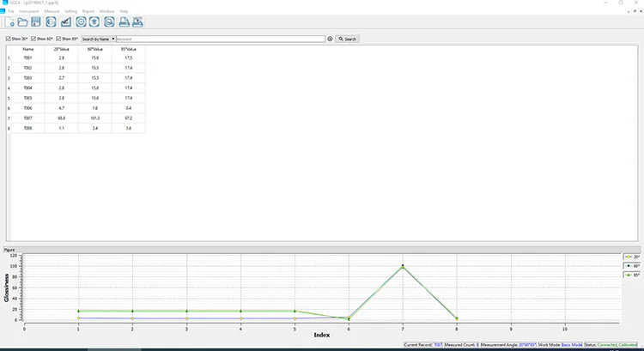Screen dimensions: 644x351
Task: Click the 85°Value column header
Action: pyautogui.click(x=129, y=49)
